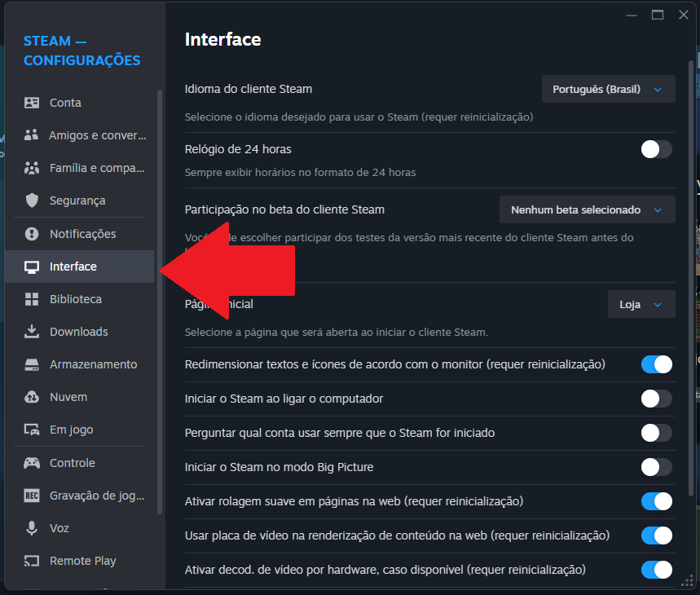Go to Família e compa... settings
The height and width of the screenshot is (595, 700).
pyautogui.click(x=97, y=168)
